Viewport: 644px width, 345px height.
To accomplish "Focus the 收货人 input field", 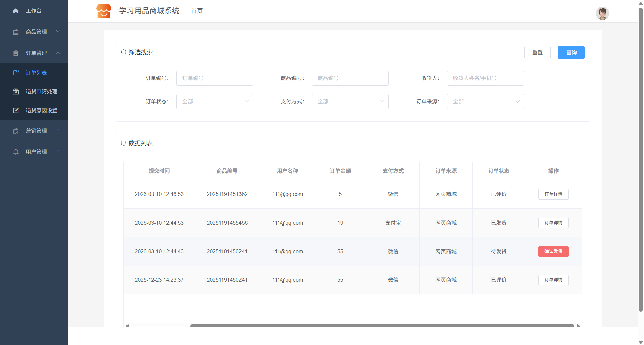I will pos(485,78).
